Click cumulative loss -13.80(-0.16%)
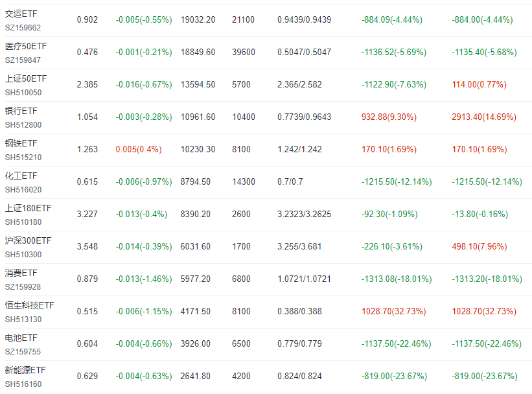The width and height of the screenshot is (532, 394). coord(480,214)
